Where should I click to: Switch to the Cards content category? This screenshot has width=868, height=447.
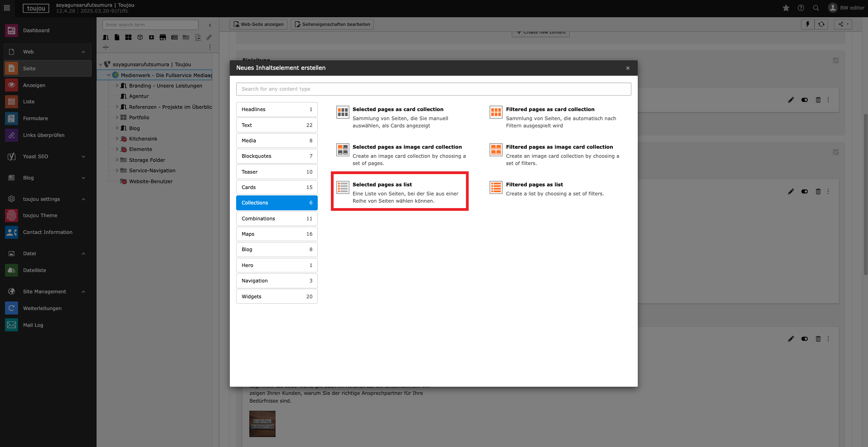[276, 187]
